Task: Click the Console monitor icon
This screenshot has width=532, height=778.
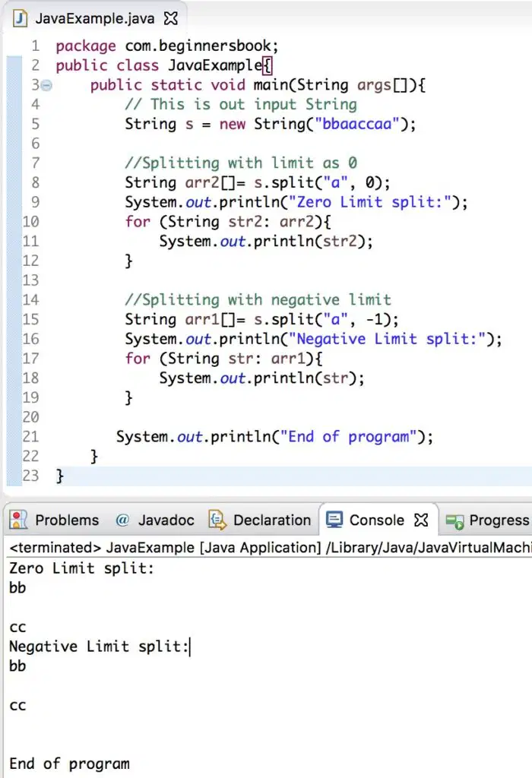Action: coord(334,520)
